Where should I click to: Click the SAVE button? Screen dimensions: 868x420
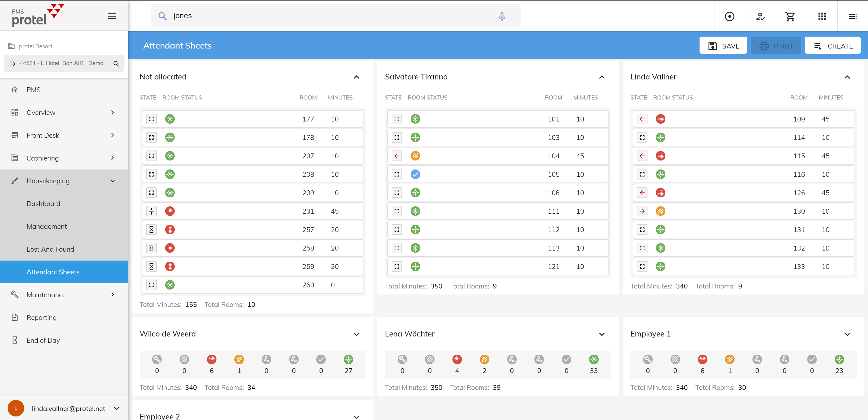[x=723, y=46]
